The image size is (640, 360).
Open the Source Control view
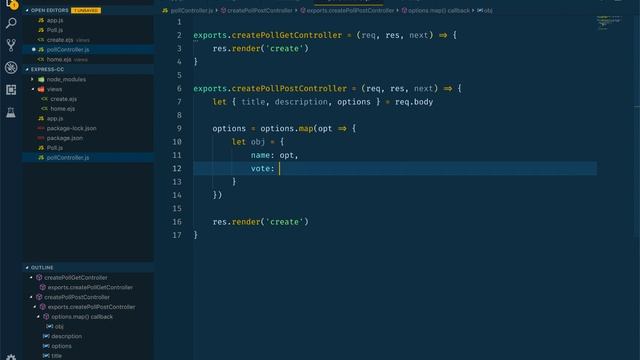[x=11, y=45]
